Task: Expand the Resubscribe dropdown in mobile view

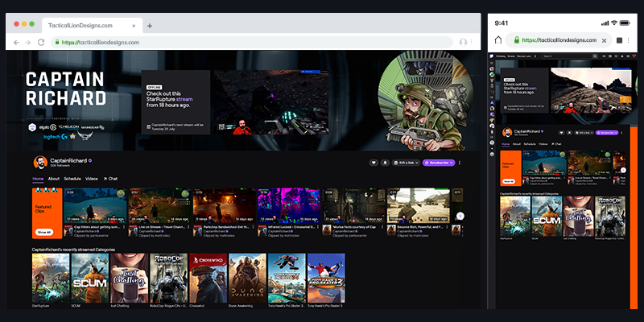Action: 606,133
